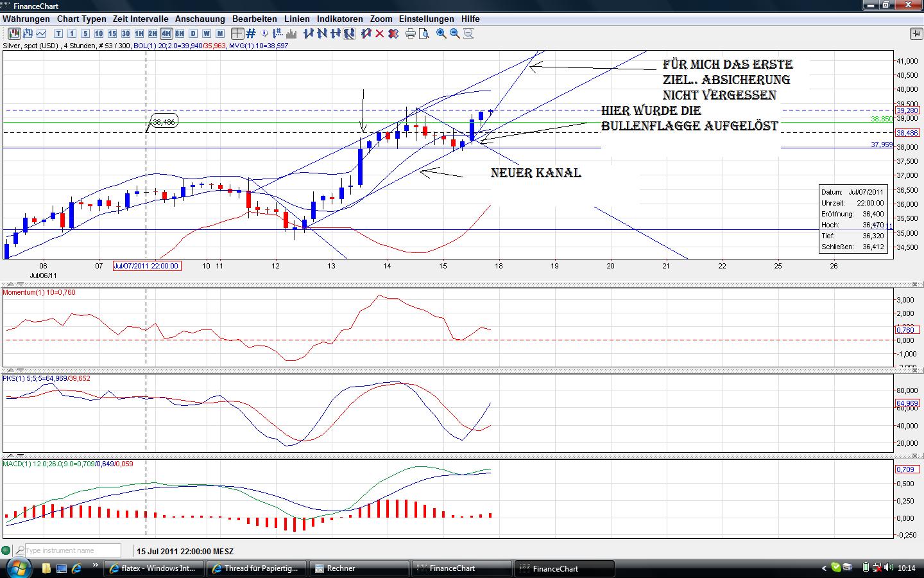Image resolution: width=924 pixels, height=578 pixels.
Task: Open print preview icon
Action: 424,33
